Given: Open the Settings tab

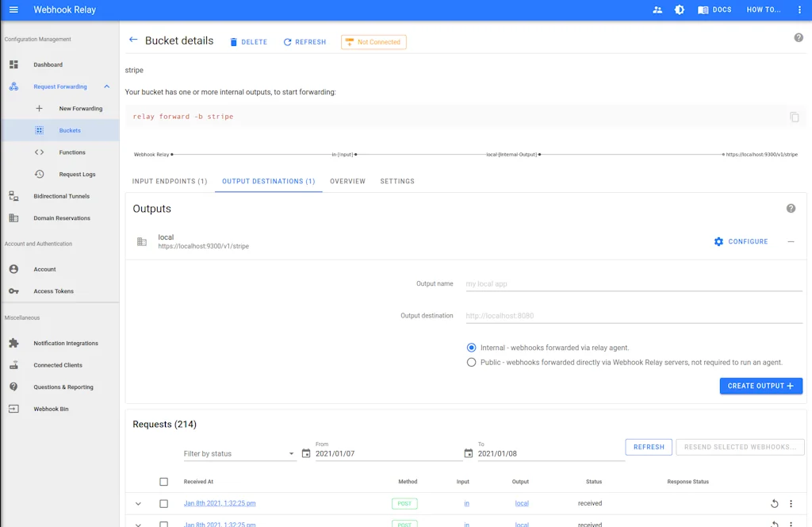Looking at the screenshot, I should (396, 181).
